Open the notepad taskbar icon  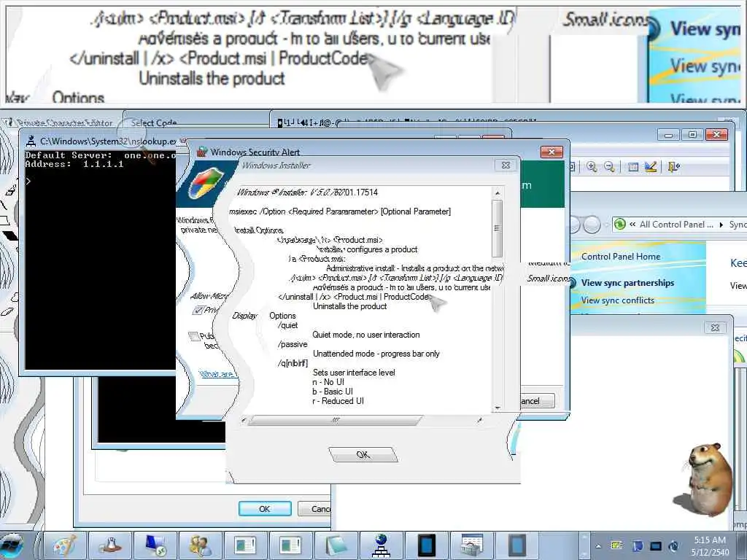click(336, 545)
